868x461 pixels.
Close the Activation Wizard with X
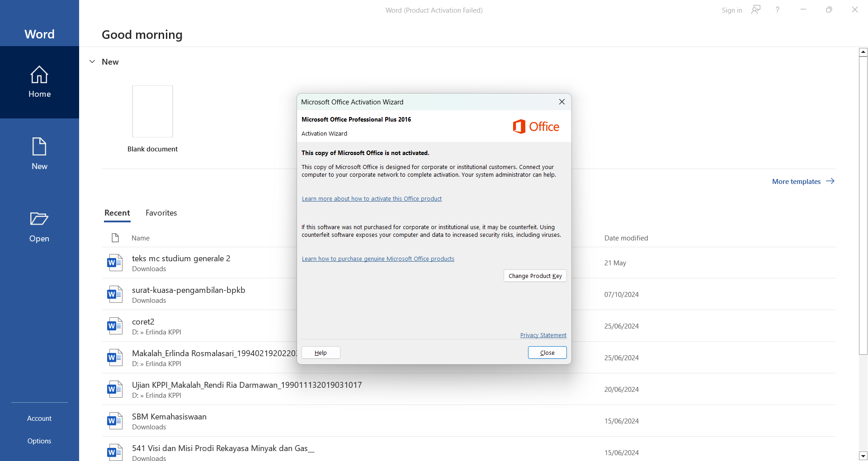pos(562,102)
